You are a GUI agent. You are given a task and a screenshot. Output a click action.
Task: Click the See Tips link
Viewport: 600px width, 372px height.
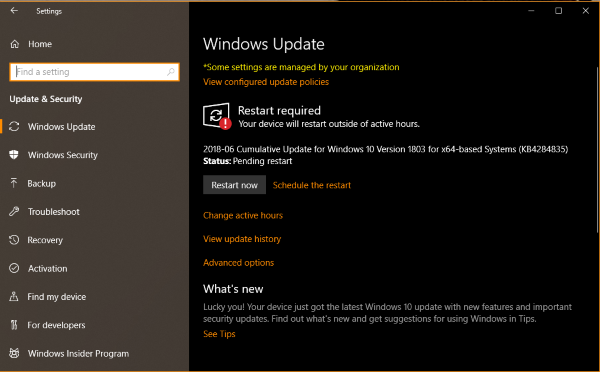[219, 334]
